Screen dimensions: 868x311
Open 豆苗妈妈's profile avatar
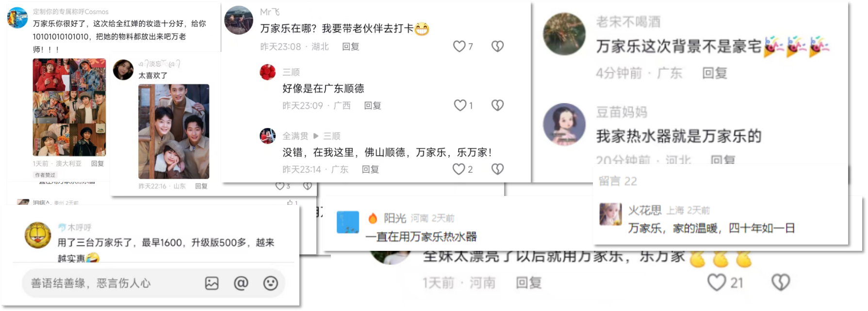564,124
